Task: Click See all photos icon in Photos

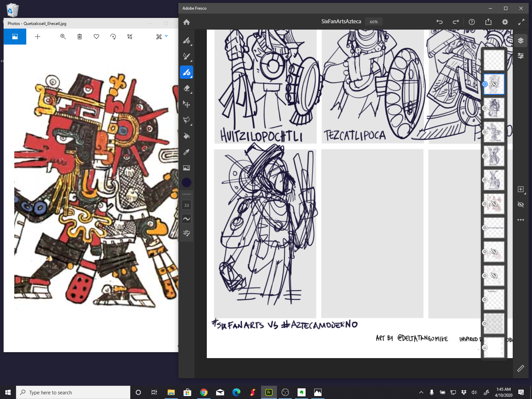Action: 15,37
